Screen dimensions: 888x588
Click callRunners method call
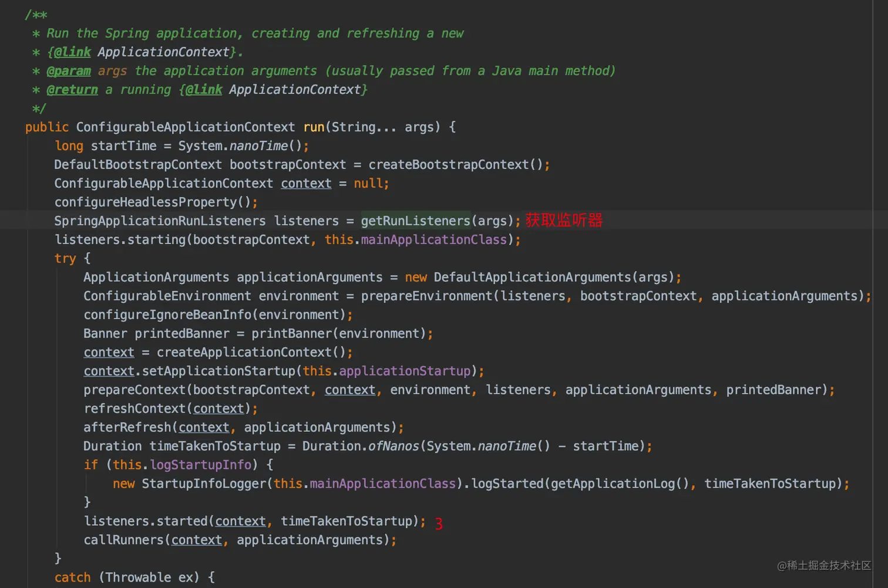point(123,540)
